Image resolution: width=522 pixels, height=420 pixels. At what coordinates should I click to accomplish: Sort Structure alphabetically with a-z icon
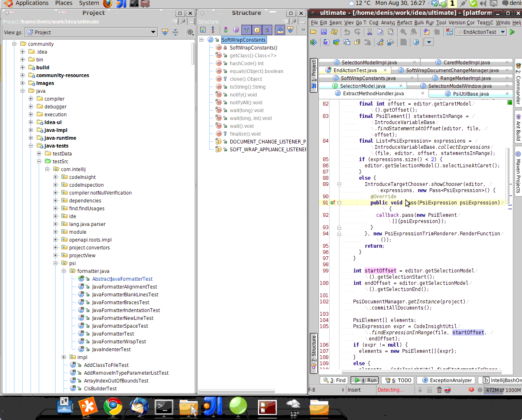click(x=213, y=30)
